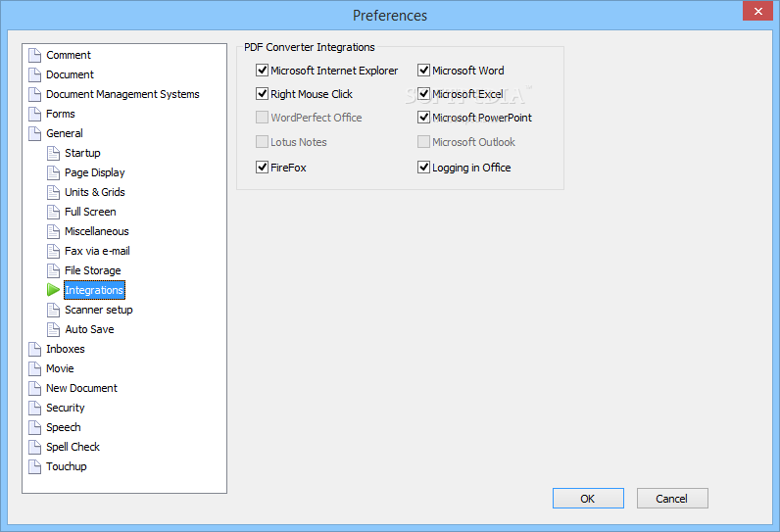Click the page icon beside Auto Save
The image size is (780, 532).
point(53,329)
